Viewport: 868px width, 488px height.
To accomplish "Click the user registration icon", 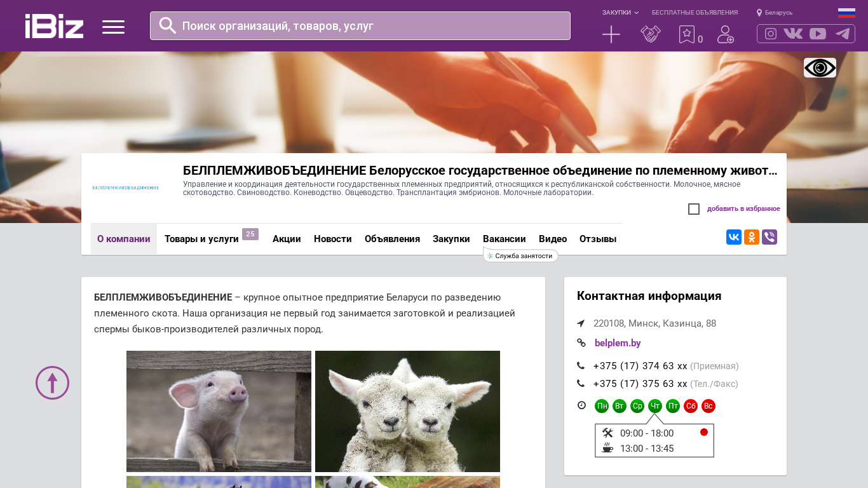I will 726,34.
